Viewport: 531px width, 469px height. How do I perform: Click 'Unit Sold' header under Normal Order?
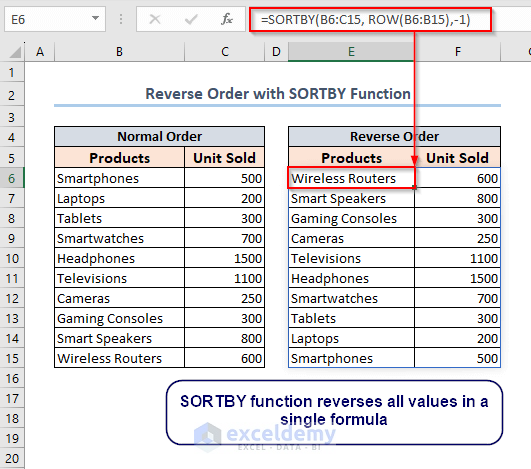[x=225, y=157]
